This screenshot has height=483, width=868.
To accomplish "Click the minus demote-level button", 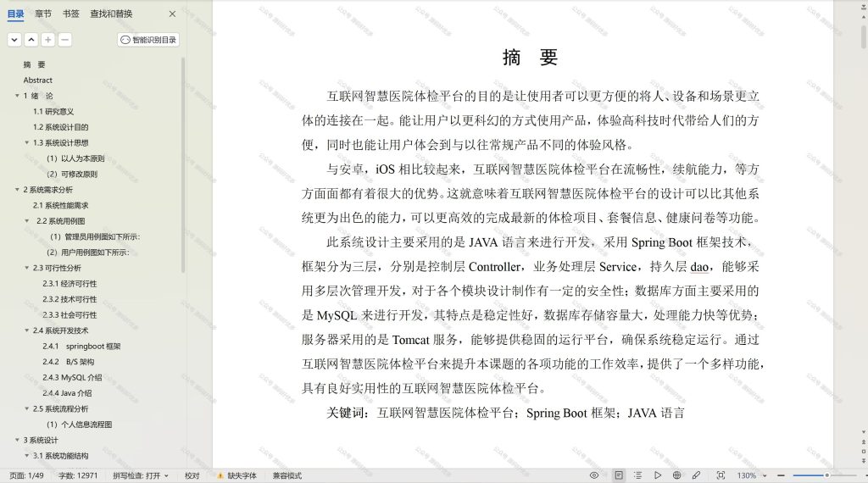I will click(x=64, y=40).
